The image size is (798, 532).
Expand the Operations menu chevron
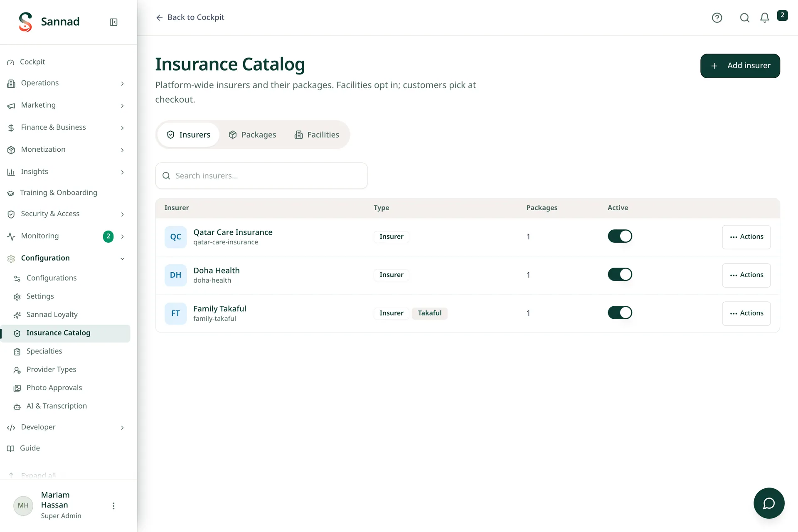[x=122, y=84]
